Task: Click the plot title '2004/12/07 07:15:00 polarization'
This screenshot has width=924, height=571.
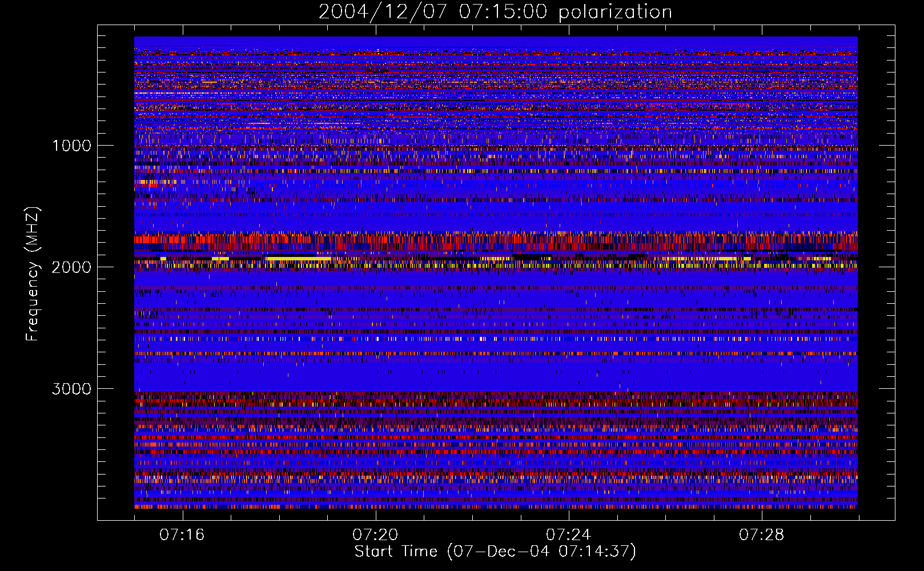Action: click(x=495, y=12)
